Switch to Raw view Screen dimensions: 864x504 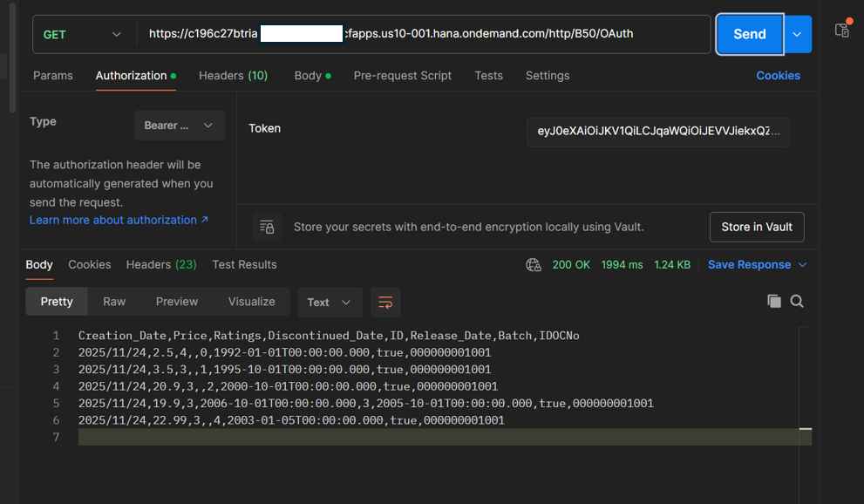pyautogui.click(x=114, y=302)
